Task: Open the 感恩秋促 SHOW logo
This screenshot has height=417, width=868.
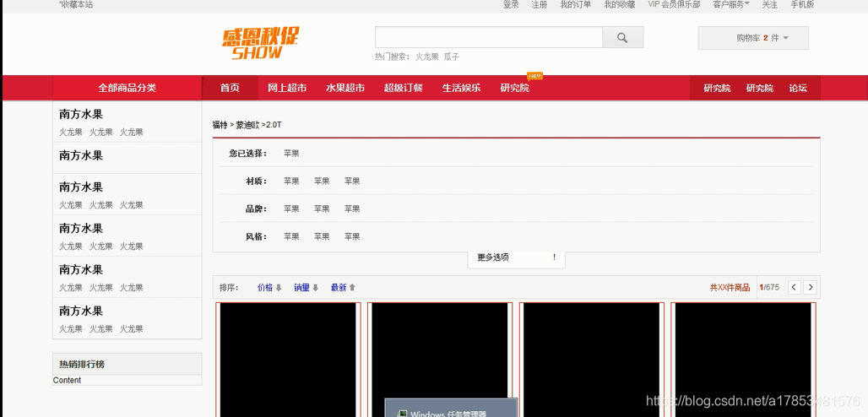Action: (x=260, y=44)
